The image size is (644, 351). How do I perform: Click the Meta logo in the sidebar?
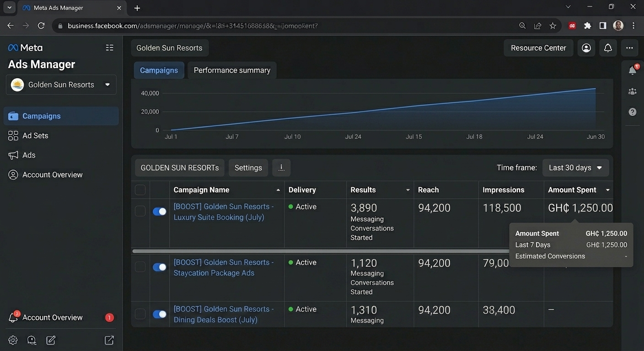25,48
